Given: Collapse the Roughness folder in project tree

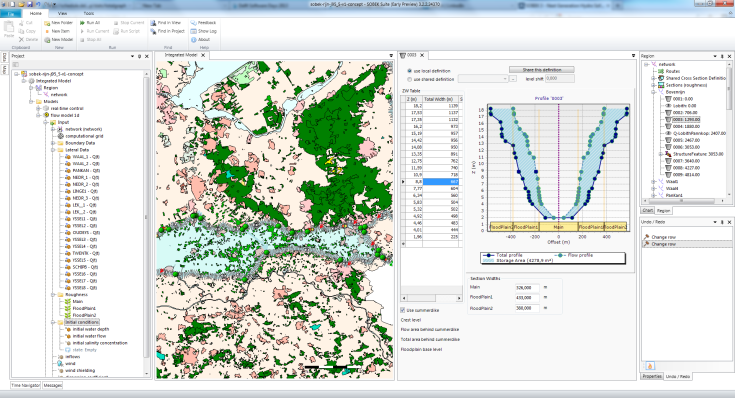Looking at the screenshot, I should (x=53, y=295).
